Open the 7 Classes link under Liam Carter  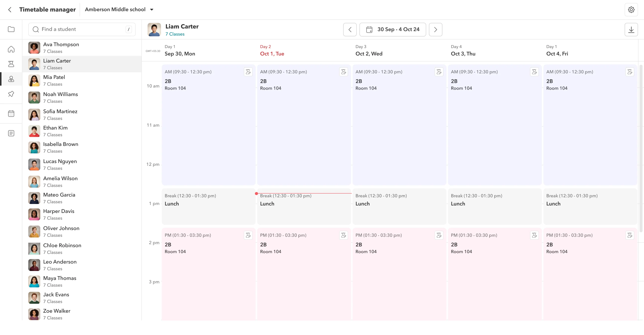(x=175, y=34)
